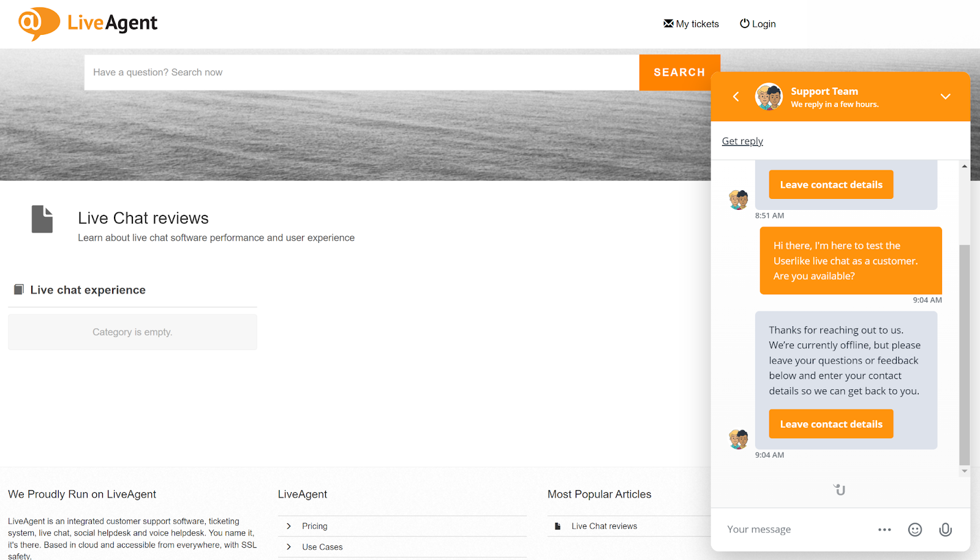
Task: Click the LiveAgent logo
Action: pyautogui.click(x=88, y=23)
